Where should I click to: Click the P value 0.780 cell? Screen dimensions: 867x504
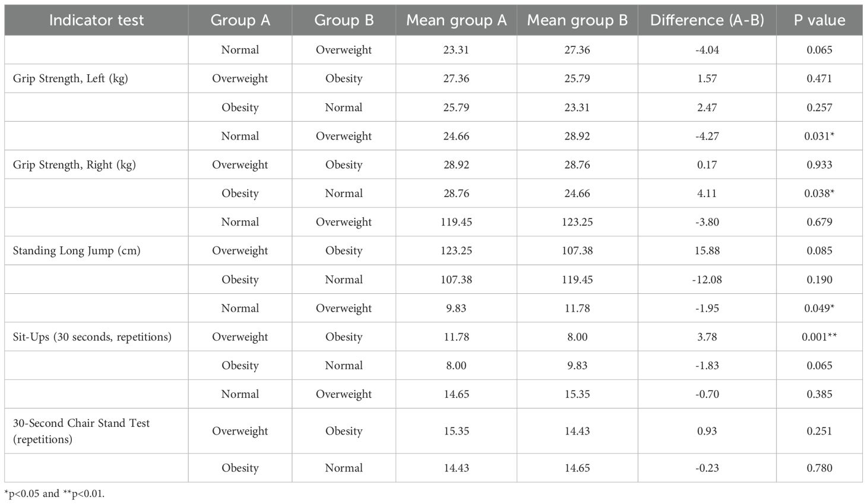tap(819, 468)
